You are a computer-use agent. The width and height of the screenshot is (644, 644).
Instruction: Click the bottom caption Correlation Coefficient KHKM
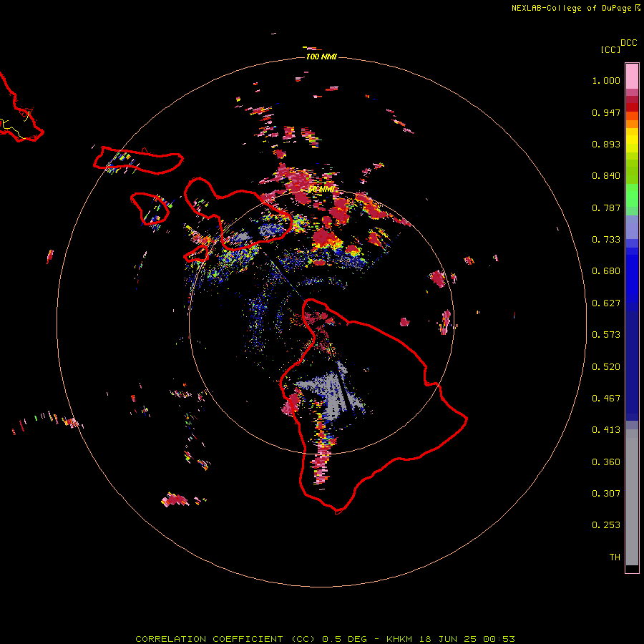[325, 639]
